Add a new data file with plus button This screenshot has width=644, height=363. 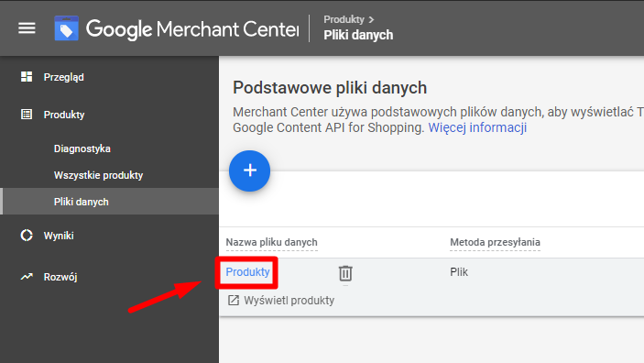coord(250,170)
